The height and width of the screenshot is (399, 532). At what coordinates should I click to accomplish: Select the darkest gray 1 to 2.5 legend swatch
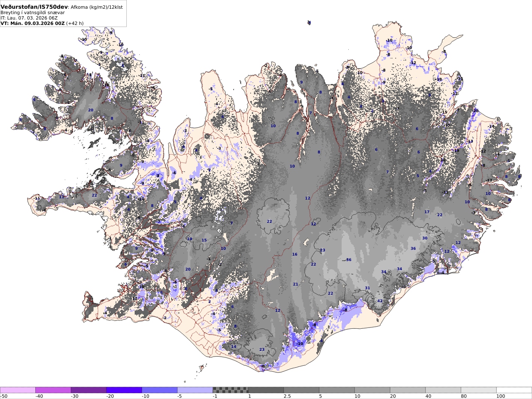click(266, 390)
